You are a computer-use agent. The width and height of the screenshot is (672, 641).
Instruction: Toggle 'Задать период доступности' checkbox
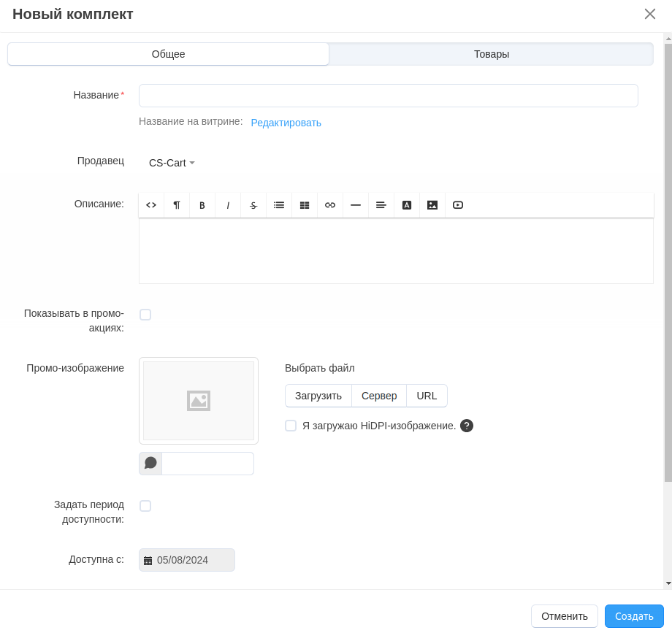(x=145, y=506)
